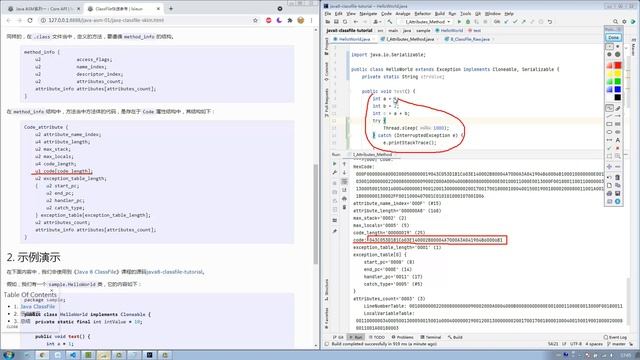Click the browser page vertical scrollbar
This screenshot has height=360, width=640.
pos(316,214)
